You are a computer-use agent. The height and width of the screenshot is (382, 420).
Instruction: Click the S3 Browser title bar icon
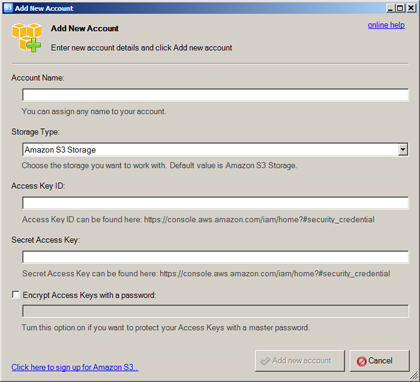click(8, 8)
